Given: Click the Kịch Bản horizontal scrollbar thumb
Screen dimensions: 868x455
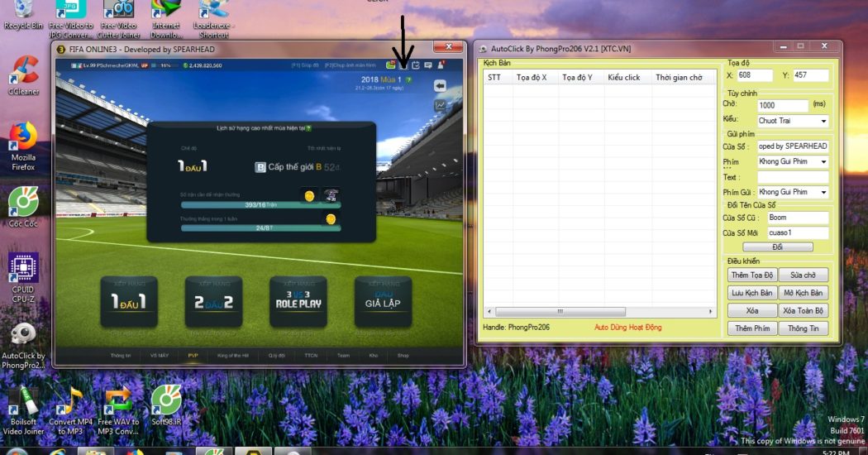Looking at the screenshot, I should pyautogui.click(x=560, y=311).
